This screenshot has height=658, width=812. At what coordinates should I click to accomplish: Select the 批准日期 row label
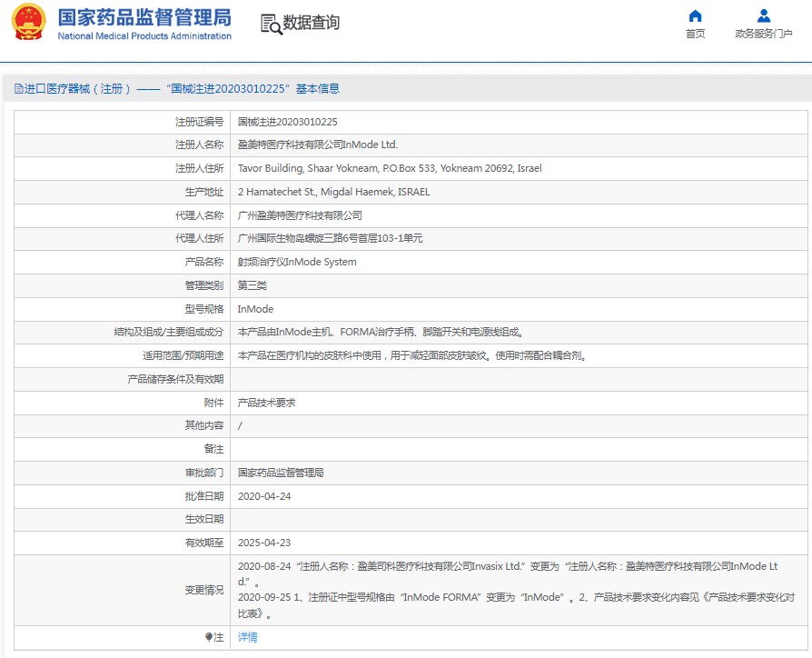(204, 496)
